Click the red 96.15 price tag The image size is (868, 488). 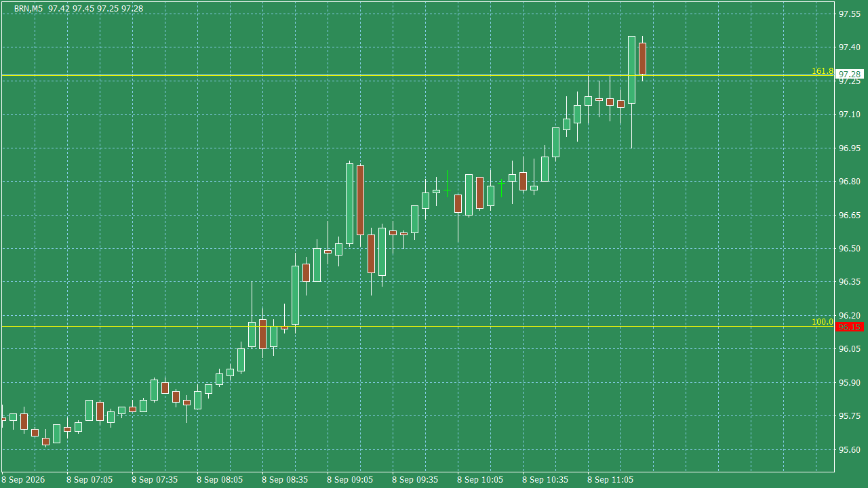[850, 327]
